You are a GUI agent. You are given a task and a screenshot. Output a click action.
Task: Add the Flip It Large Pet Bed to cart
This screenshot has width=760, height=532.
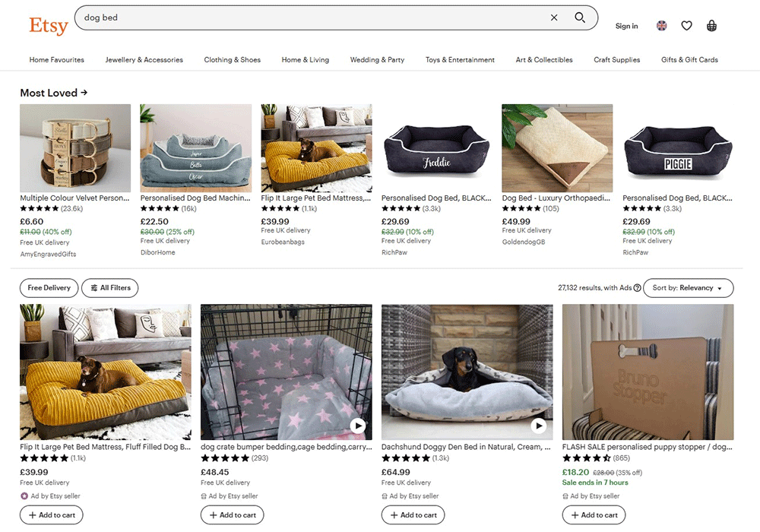click(x=52, y=515)
